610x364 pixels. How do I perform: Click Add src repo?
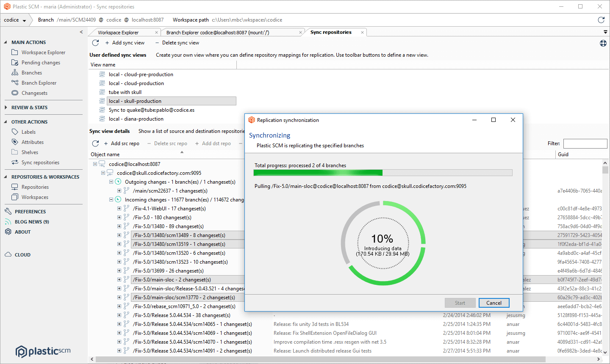coord(122,143)
